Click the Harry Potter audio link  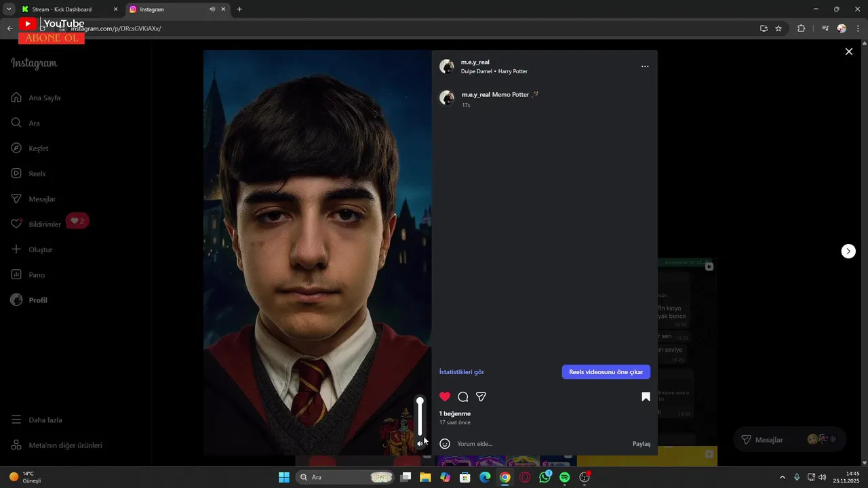coord(513,71)
